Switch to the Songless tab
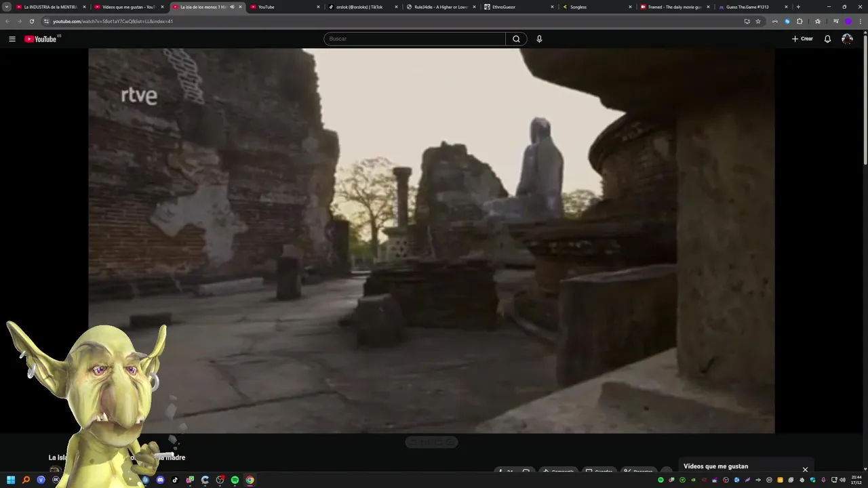 pos(597,7)
